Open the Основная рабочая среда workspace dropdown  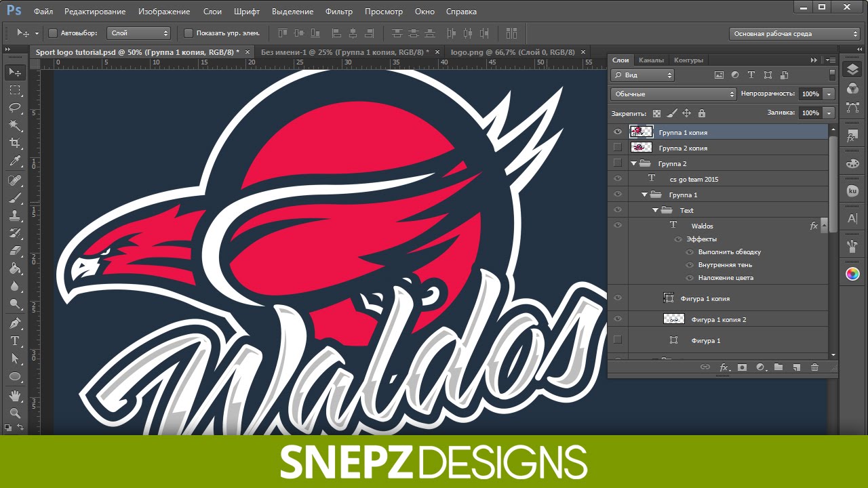coord(795,33)
